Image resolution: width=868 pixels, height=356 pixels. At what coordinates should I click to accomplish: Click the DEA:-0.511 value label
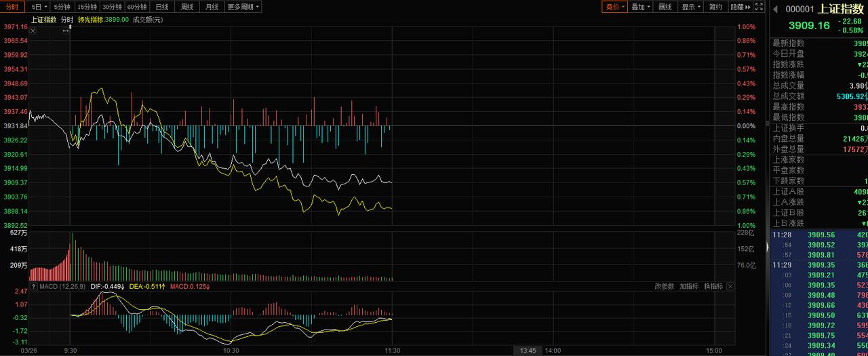148,286
